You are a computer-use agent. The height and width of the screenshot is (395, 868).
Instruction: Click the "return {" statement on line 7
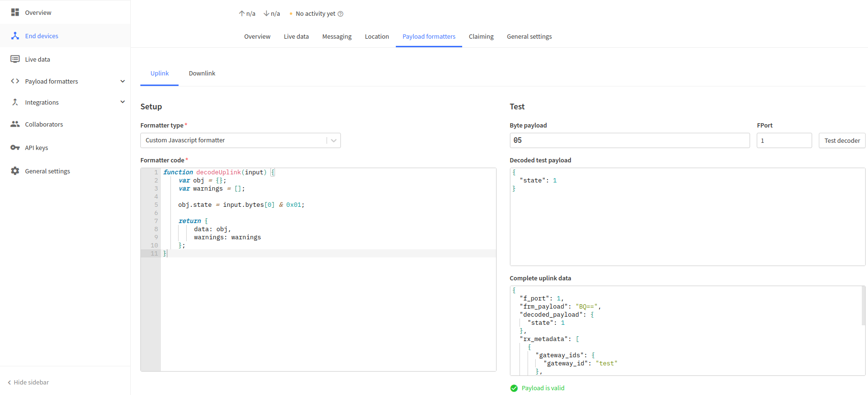tap(193, 221)
